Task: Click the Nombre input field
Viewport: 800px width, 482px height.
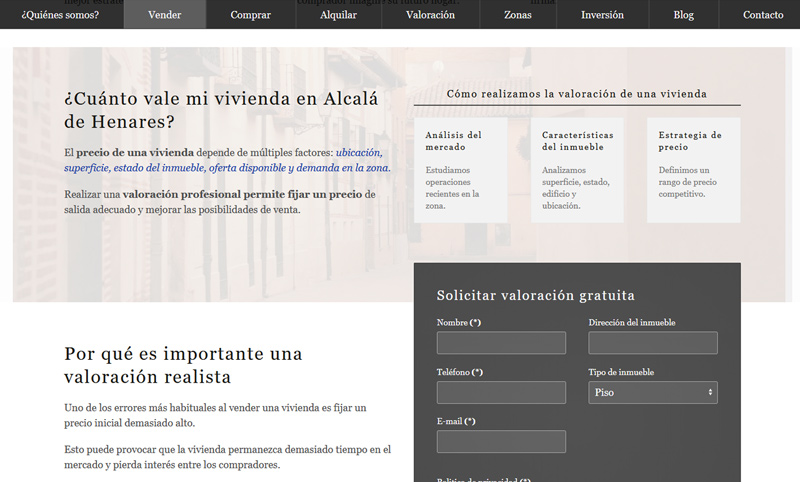Action: point(501,343)
